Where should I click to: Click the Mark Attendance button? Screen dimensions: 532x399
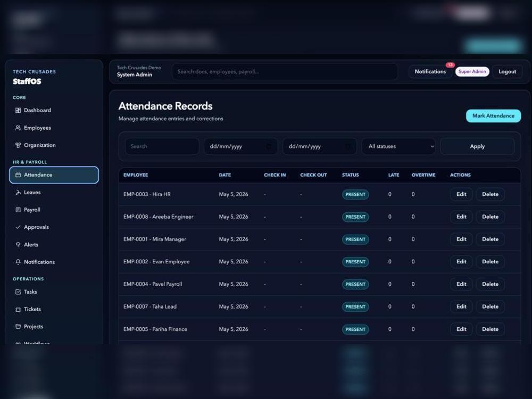click(493, 115)
